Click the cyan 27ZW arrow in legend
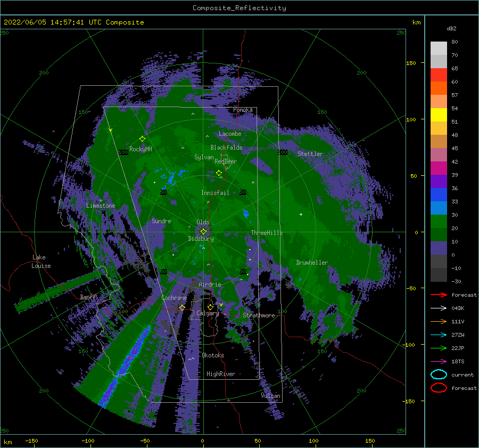The height and width of the screenshot is (448, 479). tap(439, 335)
